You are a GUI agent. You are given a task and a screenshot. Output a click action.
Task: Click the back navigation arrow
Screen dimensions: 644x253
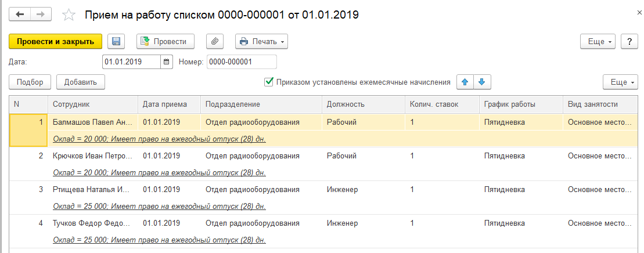pos(20,15)
